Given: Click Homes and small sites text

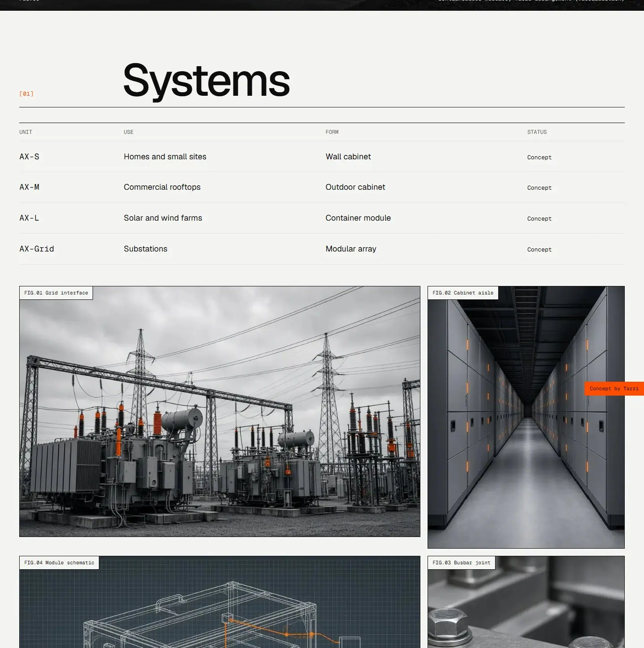Looking at the screenshot, I should [x=165, y=157].
